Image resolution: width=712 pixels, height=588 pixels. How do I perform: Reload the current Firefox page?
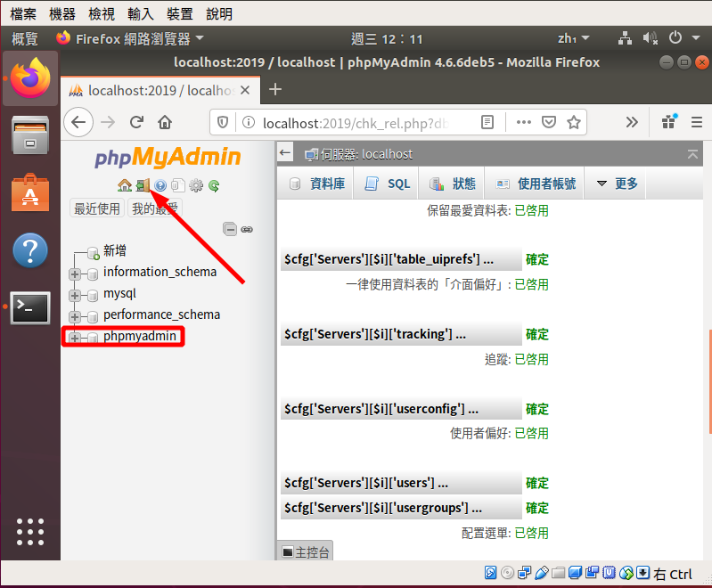coord(136,122)
